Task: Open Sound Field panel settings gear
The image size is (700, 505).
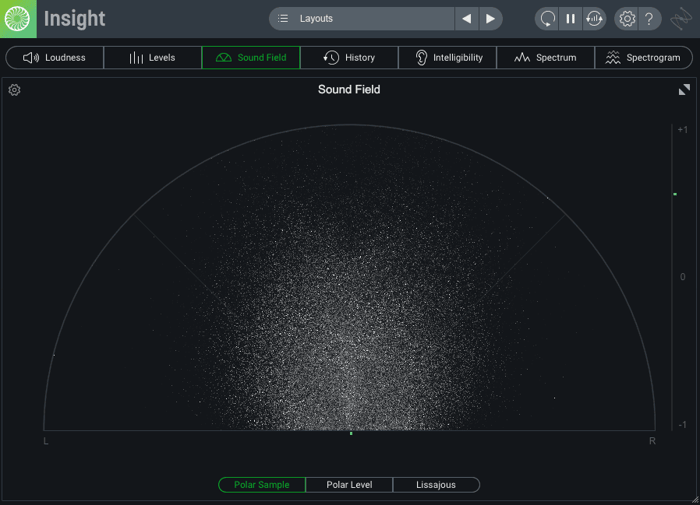Action: [14, 90]
